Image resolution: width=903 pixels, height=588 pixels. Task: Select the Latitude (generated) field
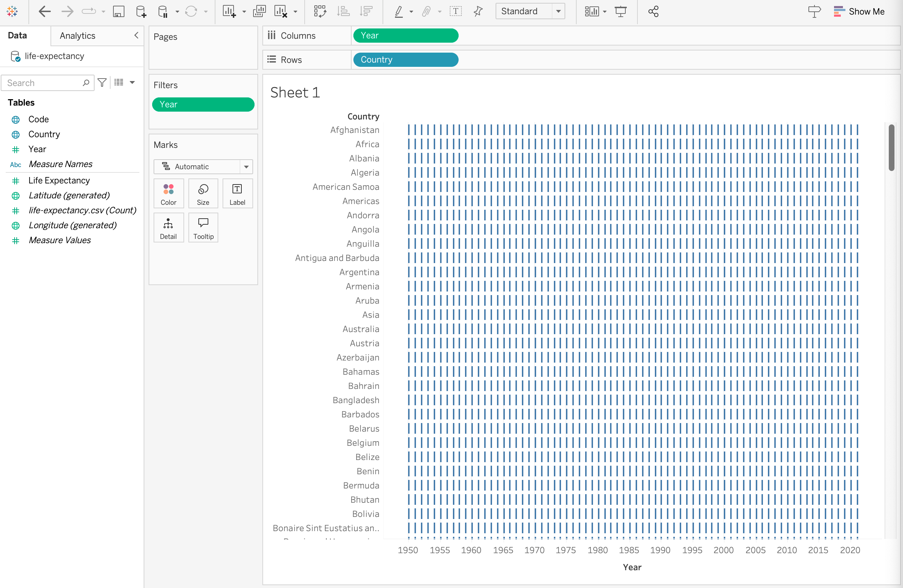[x=69, y=196]
